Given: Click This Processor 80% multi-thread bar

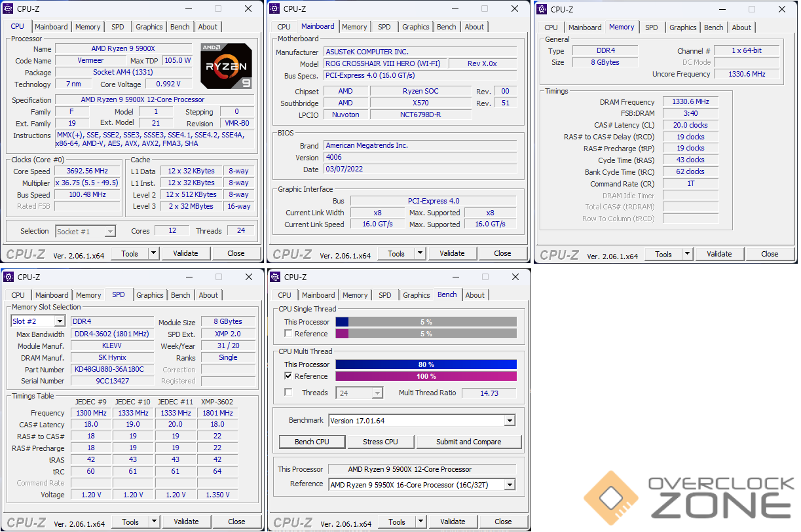Looking at the screenshot, I should 426,364.
